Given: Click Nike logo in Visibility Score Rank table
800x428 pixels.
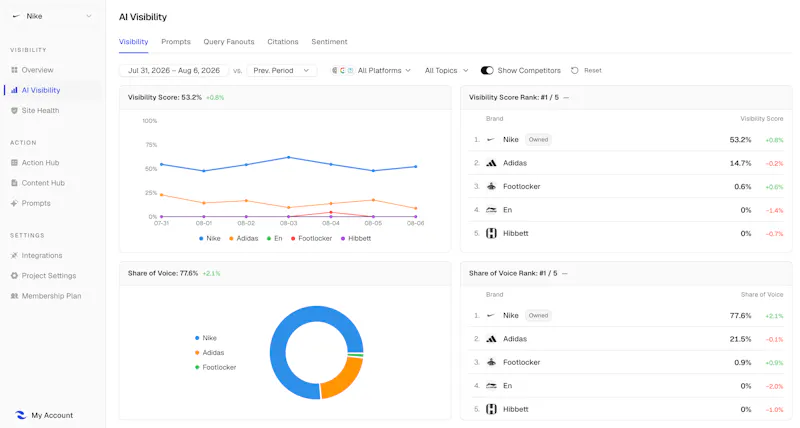Looking at the screenshot, I should pos(491,140).
